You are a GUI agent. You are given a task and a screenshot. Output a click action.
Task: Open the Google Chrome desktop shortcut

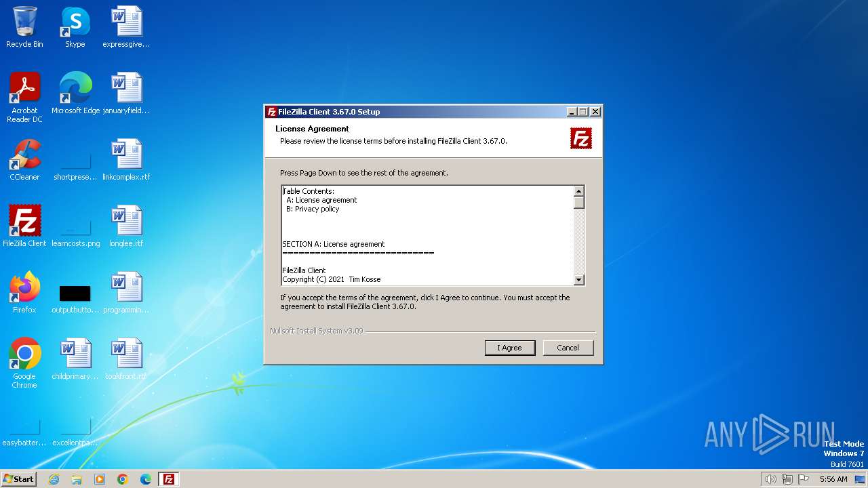coord(24,363)
